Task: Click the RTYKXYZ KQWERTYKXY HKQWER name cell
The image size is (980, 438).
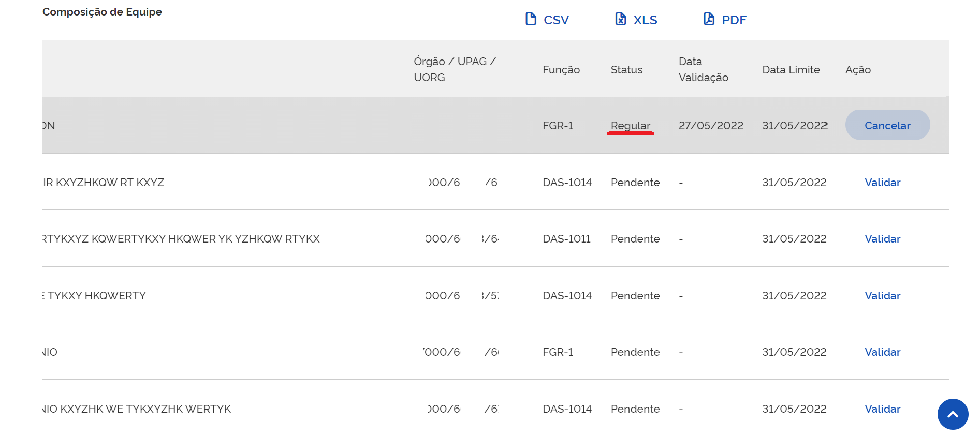Action: pos(181,239)
